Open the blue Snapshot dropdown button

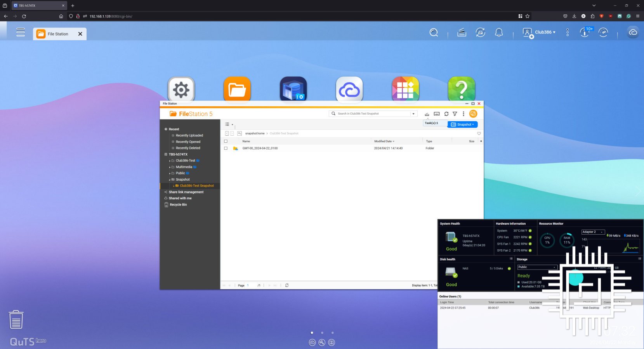tap(463, 124)
